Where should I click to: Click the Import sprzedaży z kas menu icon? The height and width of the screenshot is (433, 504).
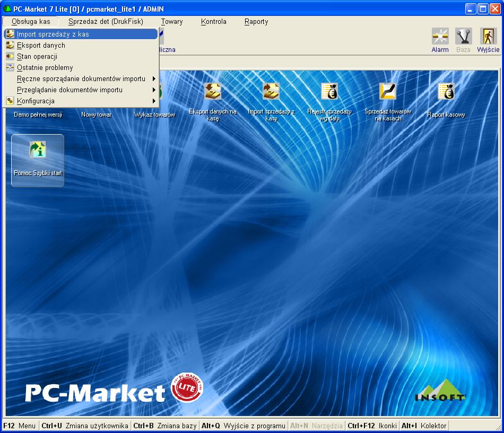coord(10,34)
